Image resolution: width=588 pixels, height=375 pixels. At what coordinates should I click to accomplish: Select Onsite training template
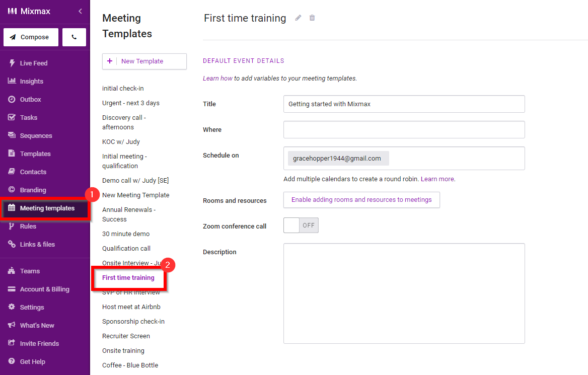point(123,351)
